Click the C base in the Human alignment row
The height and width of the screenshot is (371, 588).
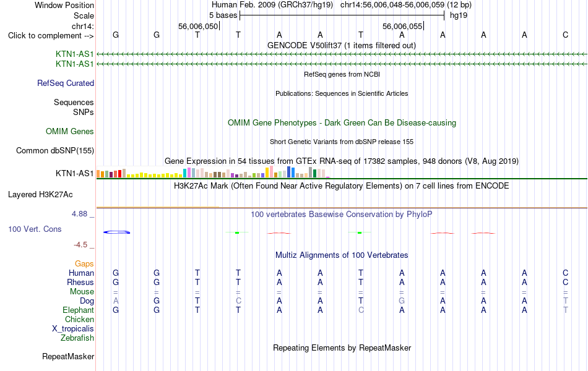(565, 273)
